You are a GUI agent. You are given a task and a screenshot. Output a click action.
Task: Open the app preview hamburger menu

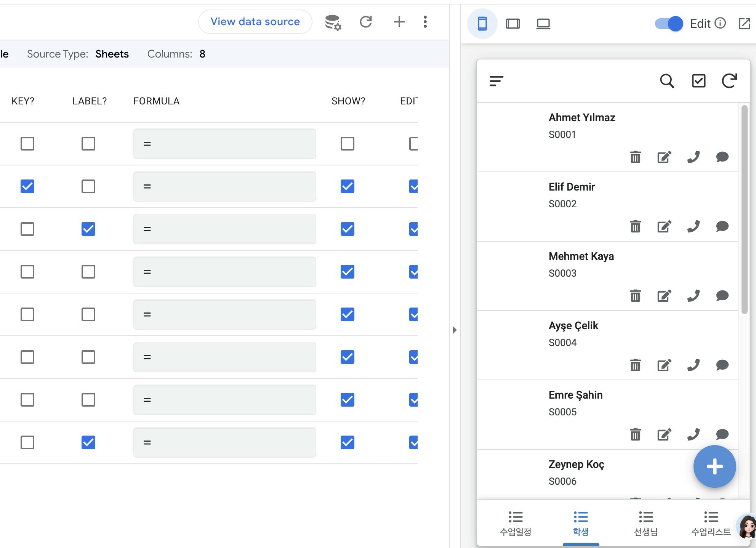click(496, 81)
